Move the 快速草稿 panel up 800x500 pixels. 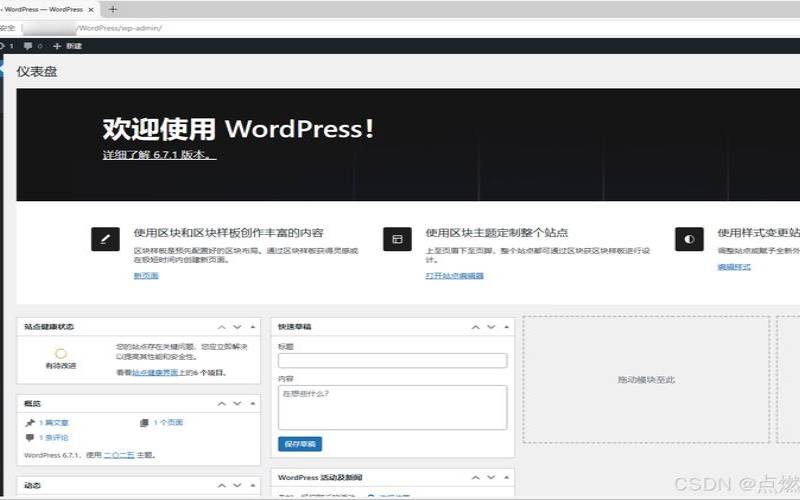point(476,327)
